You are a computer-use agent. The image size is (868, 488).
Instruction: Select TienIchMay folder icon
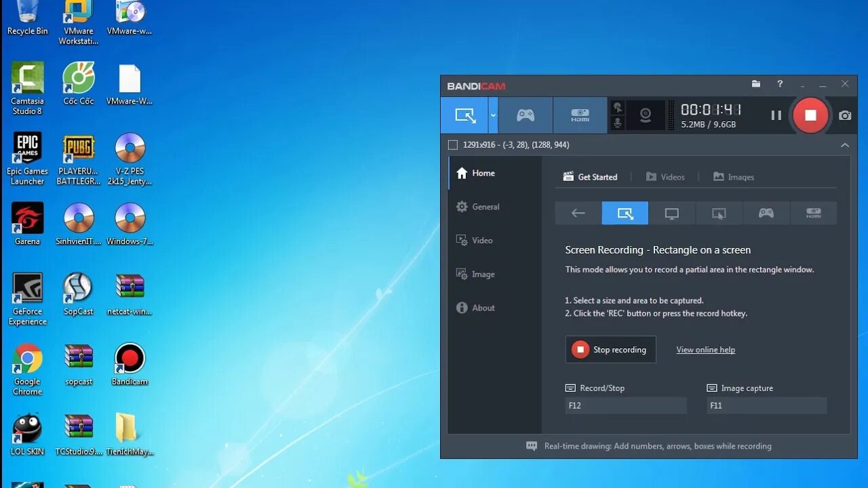pyautogui.click(x=130, y=434)
